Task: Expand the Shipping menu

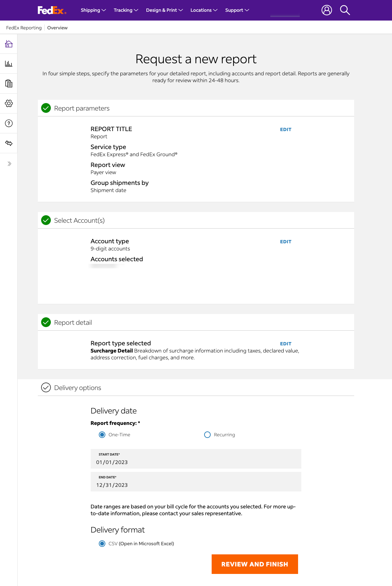Action: pos(93,10)
